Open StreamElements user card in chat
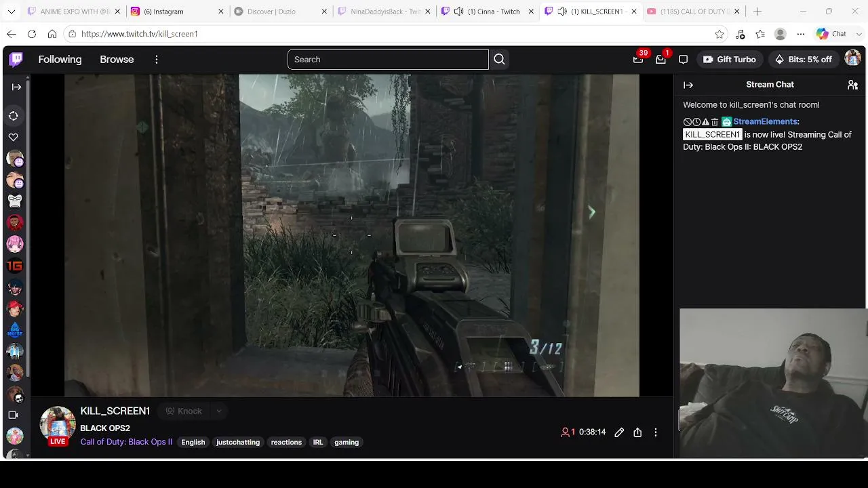 pyautogui.click(x=765, y=122)
